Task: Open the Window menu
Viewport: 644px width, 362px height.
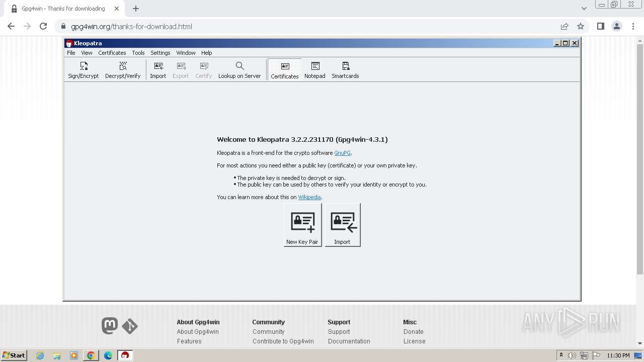Action: [x=186, y=53]
